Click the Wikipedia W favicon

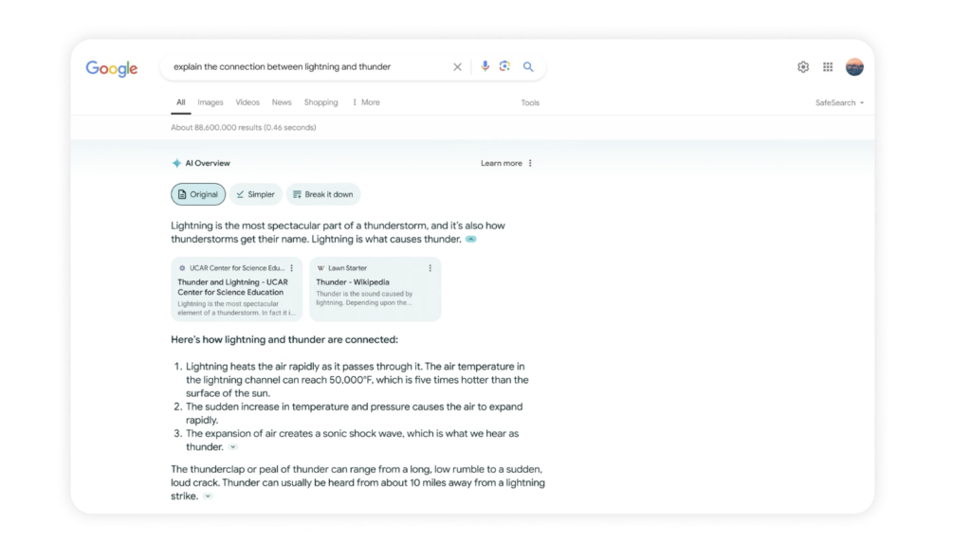point(321,268)
